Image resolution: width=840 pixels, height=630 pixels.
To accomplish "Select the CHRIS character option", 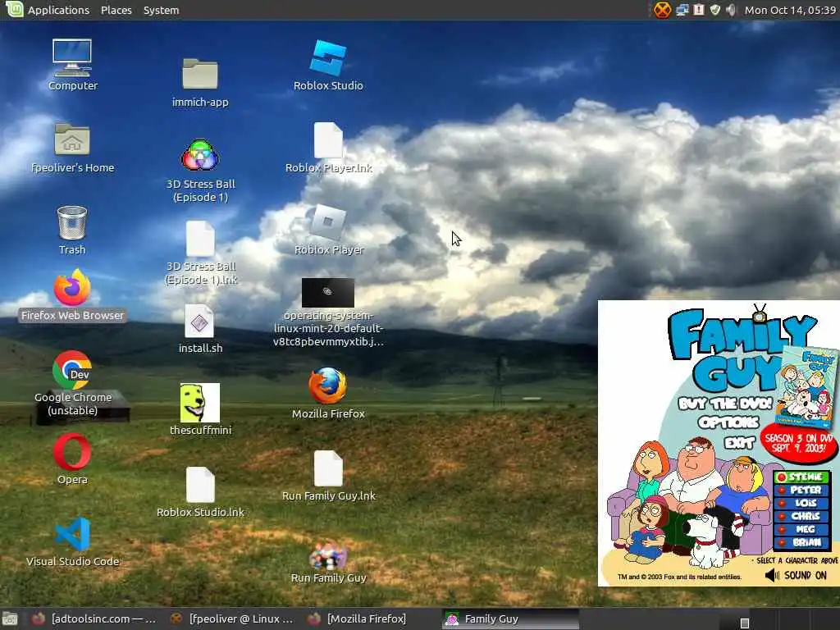I will (801, 516).
